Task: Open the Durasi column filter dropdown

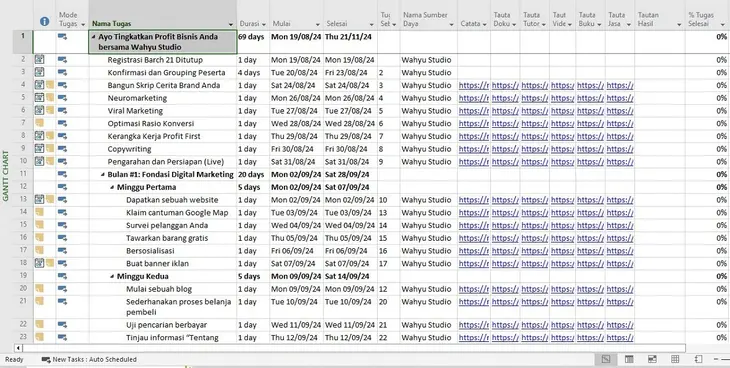Action: [264, 24]
